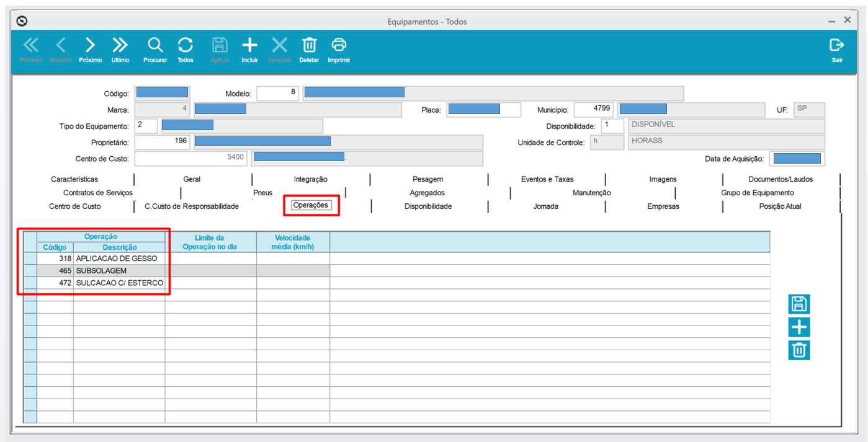Click the Código input field
Screen dimensions: 868x442
(162, 93)
